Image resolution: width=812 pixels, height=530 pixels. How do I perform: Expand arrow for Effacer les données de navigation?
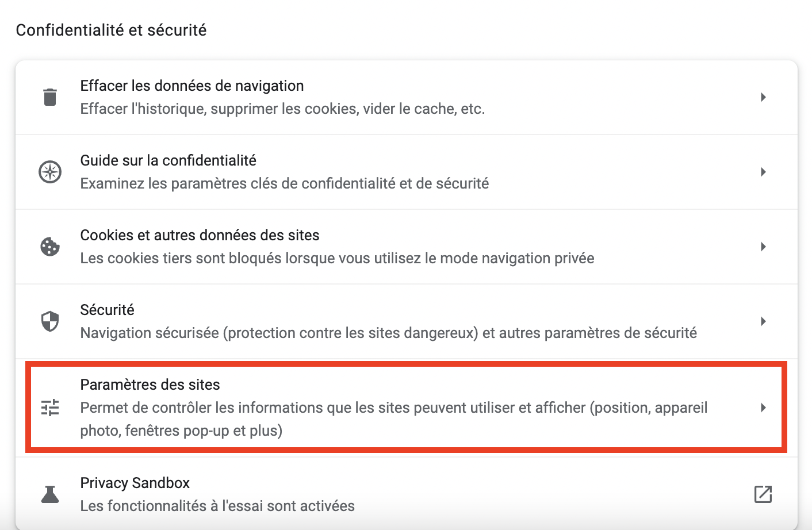click(x=763, y=97)
